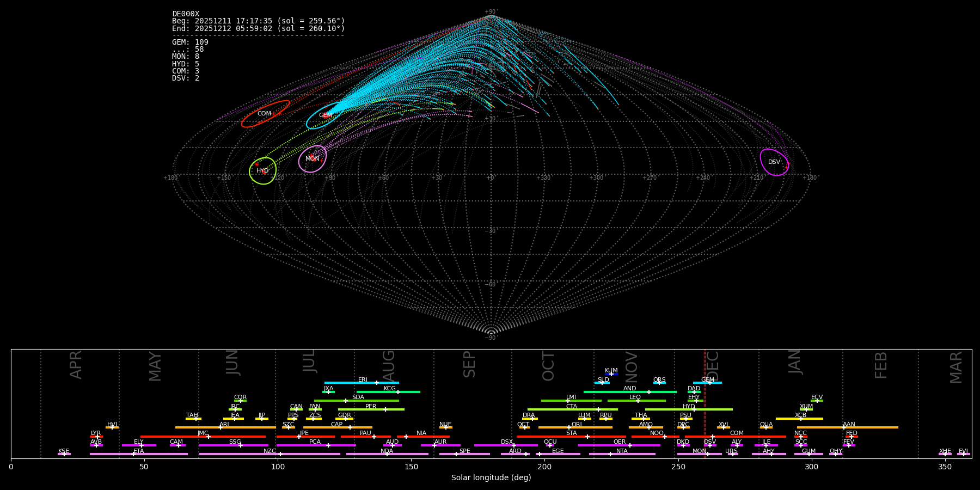Click the 'HYD: 5' count in the legend
The width and height of the screenshot is (980, 490).
(x=186, y=64)
